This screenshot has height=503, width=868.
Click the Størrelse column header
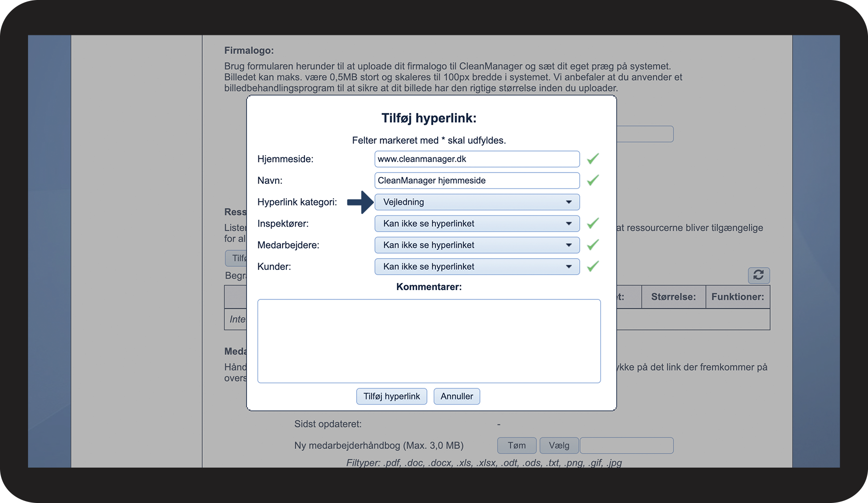pos(673,297)
